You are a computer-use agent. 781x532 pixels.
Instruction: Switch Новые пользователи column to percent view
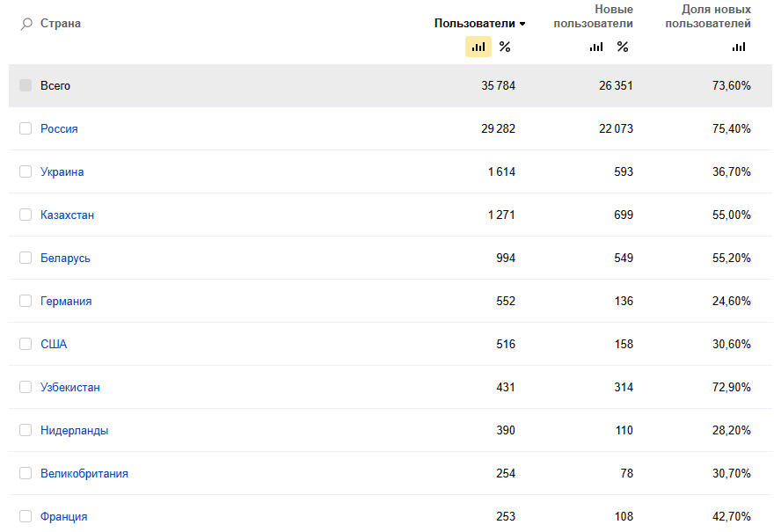[623, 47]
